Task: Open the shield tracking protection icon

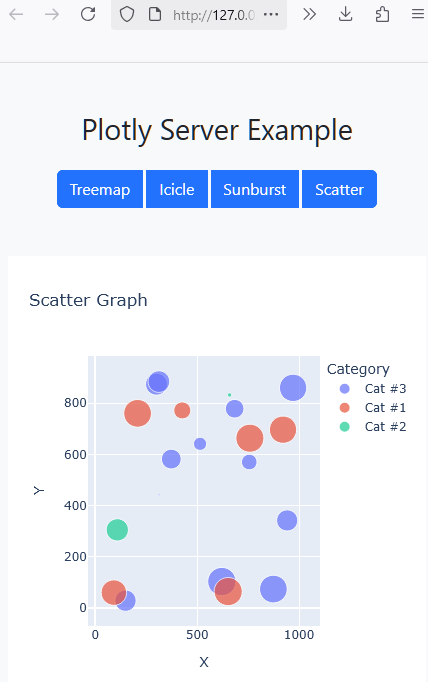Action: pos(127,14)
